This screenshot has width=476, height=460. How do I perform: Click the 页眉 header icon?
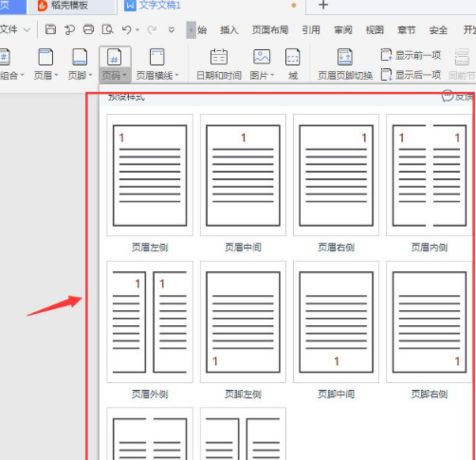46,57
